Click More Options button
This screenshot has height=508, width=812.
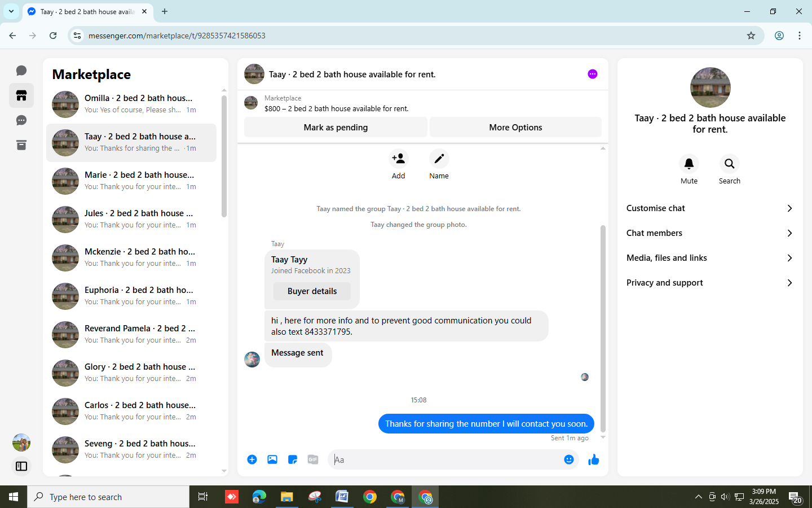515,128
